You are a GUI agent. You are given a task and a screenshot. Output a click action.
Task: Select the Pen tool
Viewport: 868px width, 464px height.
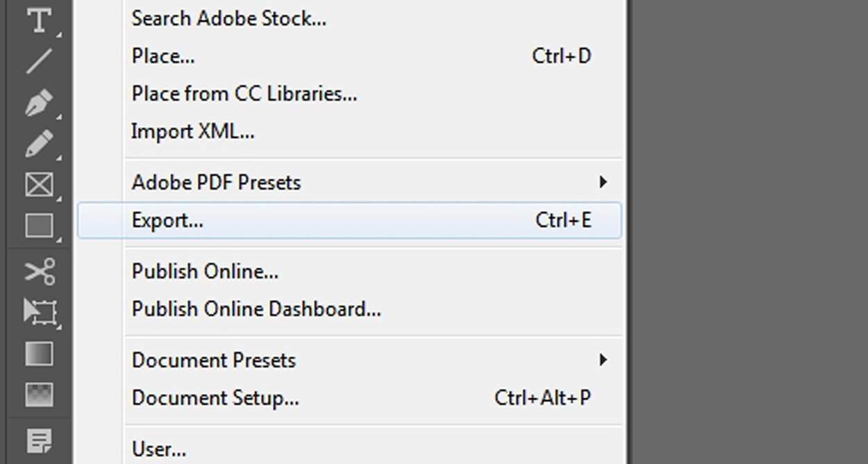pos(39,102)
